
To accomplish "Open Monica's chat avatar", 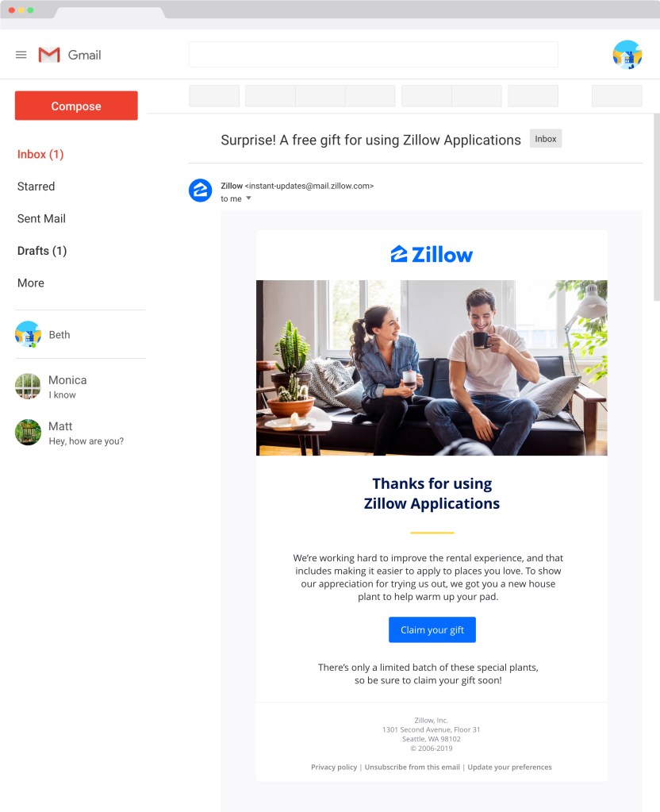I will point(28,387).
